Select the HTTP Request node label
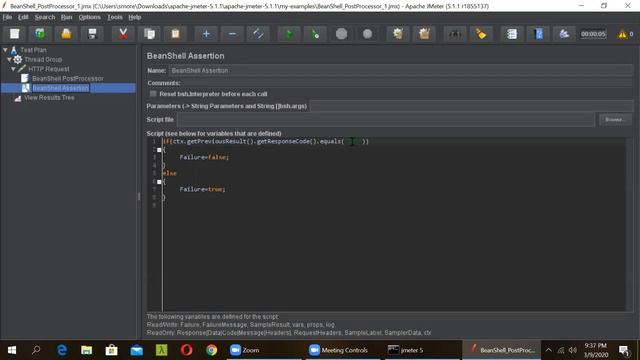The height and width of the screenshot is (360, 640). (x=49, y=69)
